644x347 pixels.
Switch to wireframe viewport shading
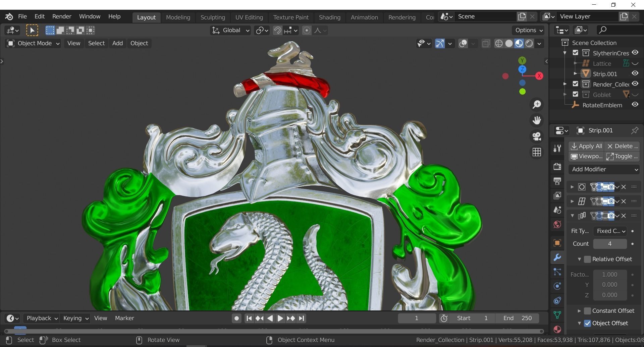pos(499,44)
